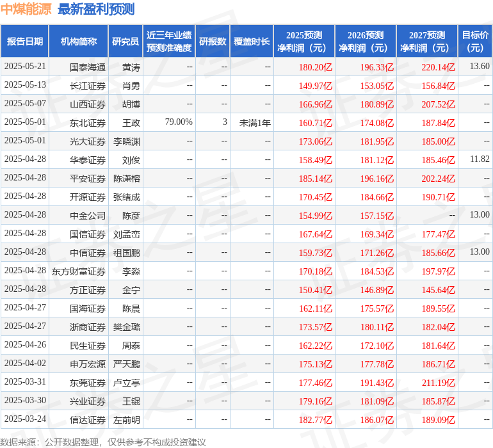
Task: Click the 近三年业绩预测准确度 column header
Action: pyautogui.click(x=169, y=42)
